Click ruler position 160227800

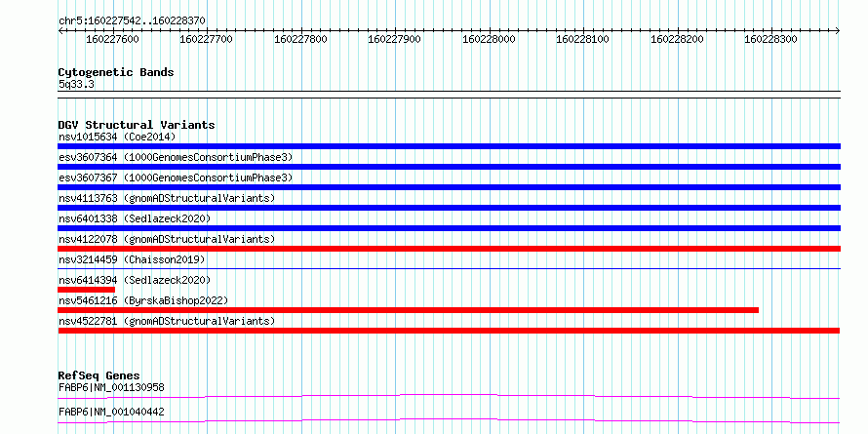point(300,39)
